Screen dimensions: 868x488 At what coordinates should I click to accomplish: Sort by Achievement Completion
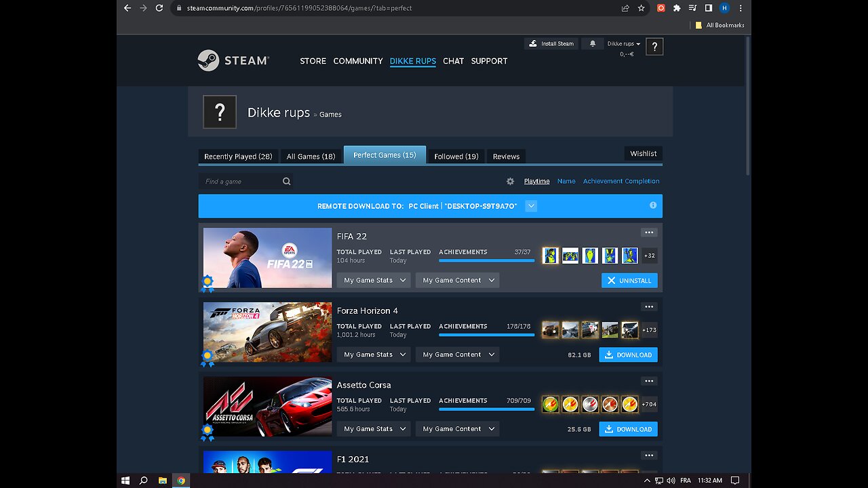tap(621, 181)
